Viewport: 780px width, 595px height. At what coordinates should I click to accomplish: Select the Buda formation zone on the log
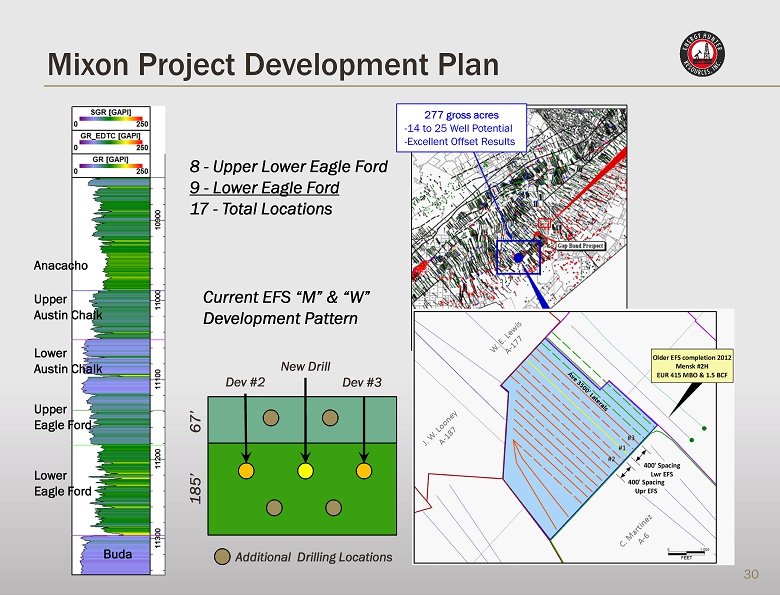coord(112,552)
